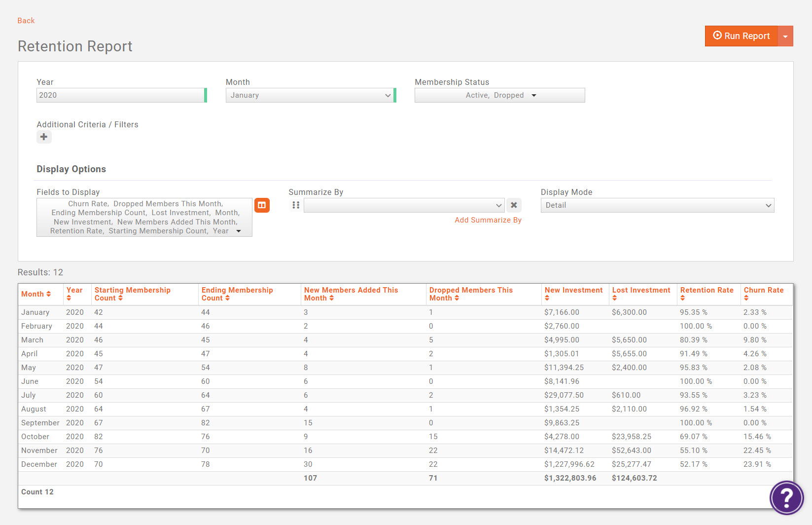812x525 pixels.
Task: Click the drag handle dots beside Summarize By
Action: point(296,205)
